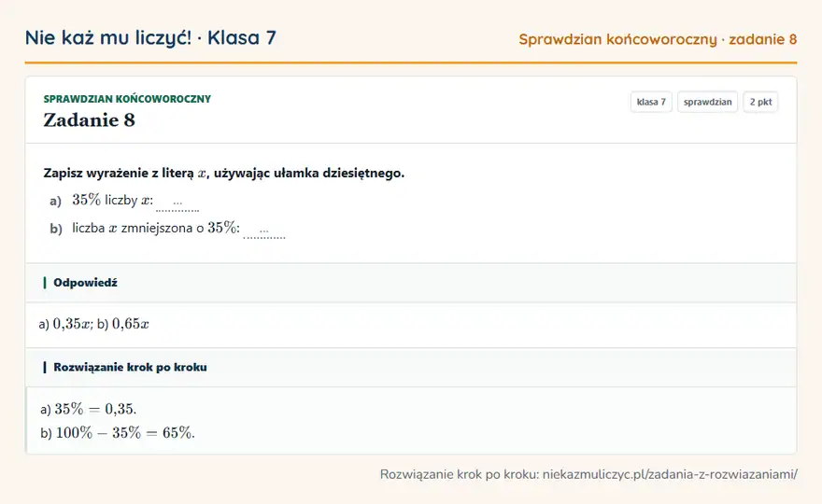
Task: Click the answer '0,35x' for part a)
Action: 73,324
